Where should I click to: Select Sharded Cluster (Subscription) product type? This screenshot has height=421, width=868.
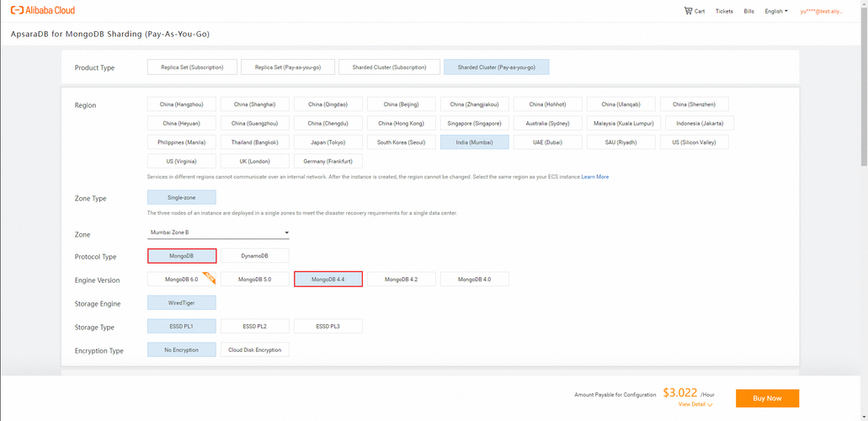389,67
